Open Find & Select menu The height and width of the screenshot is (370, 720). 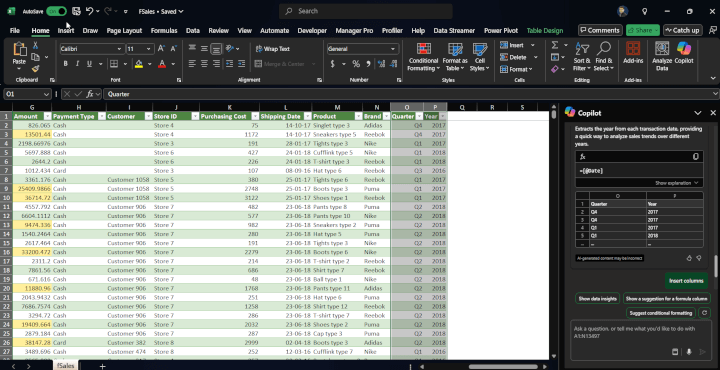tap(603, 57)
